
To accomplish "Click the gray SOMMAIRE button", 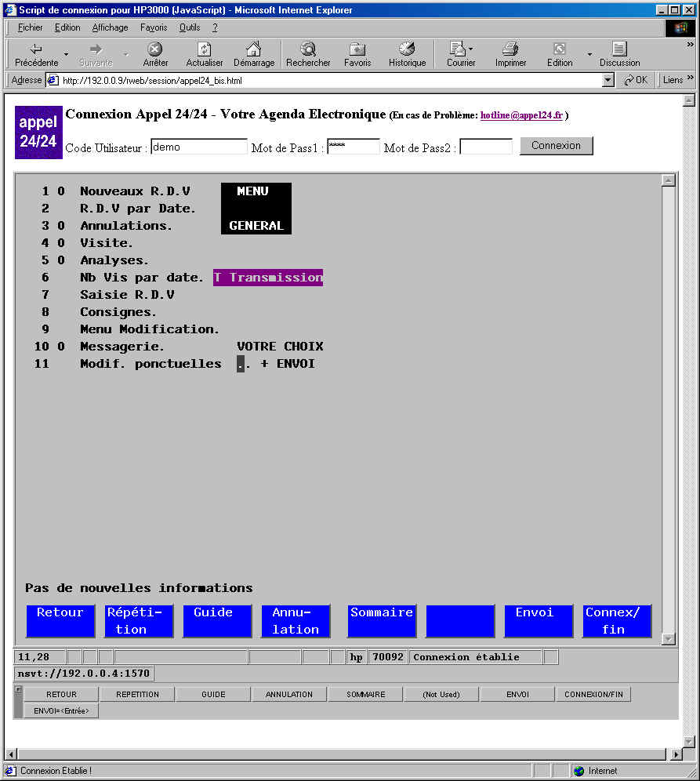I will tap(365, 694).
